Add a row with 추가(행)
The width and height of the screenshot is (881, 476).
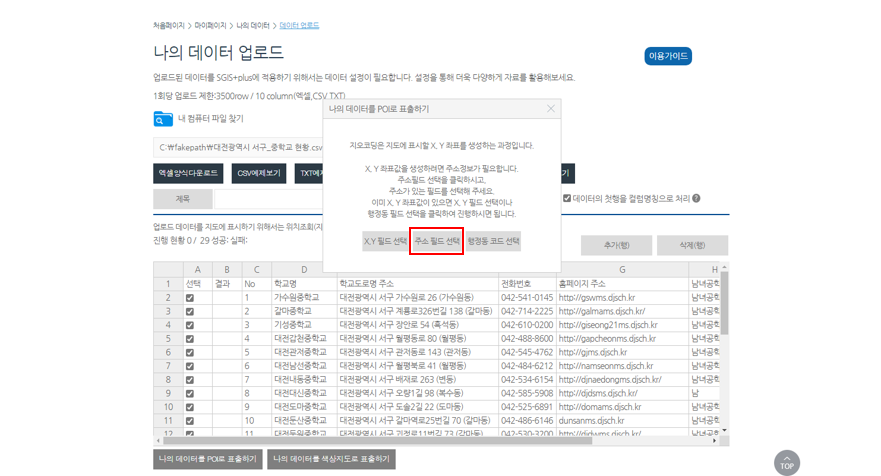[616, 245]
